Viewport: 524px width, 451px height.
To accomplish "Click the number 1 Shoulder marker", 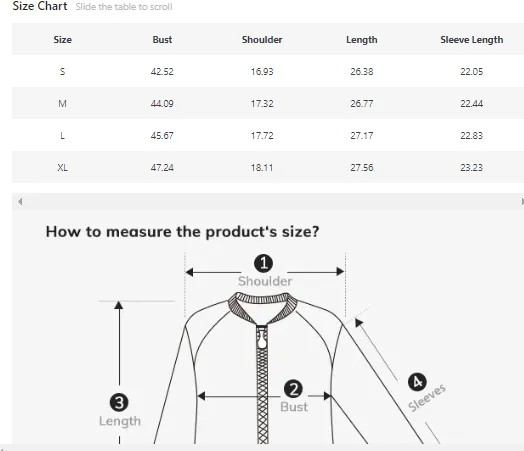I will (263, 263).
